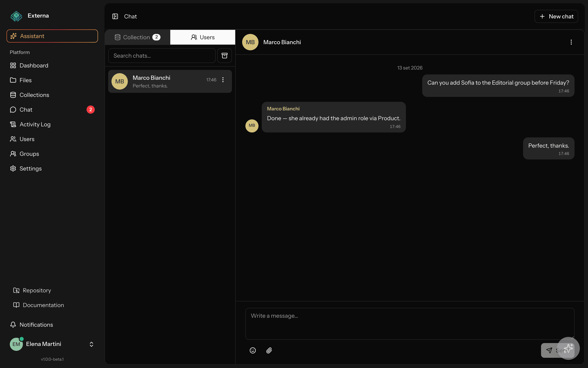Viewport: 588px width, 368px height.
Task: Open the emoji picker
Action: pos(253,350)
